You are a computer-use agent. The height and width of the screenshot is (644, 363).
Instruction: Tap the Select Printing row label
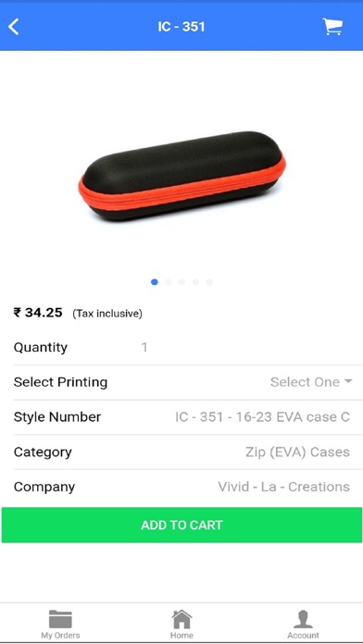[60, 382]
